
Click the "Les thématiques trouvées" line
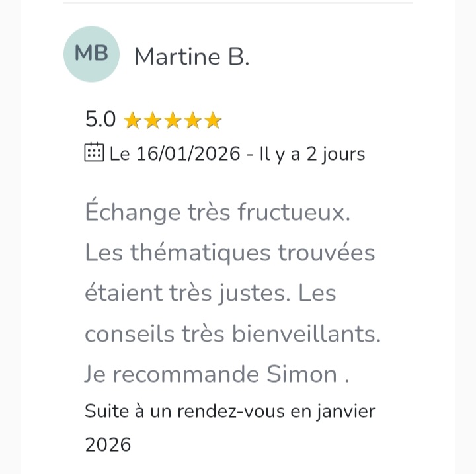[229, 253]
